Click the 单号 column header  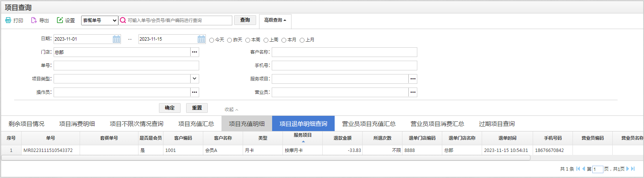(51, 138)
